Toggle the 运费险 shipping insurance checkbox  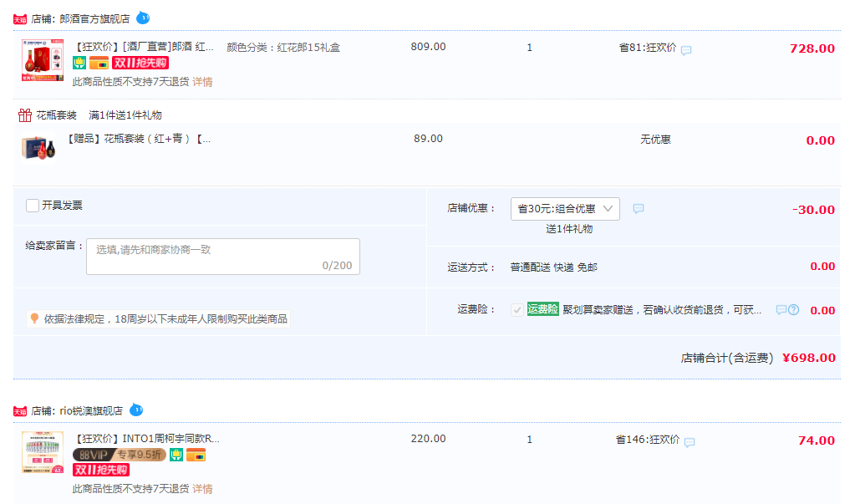pyautogui.click(x=517, y=310)
